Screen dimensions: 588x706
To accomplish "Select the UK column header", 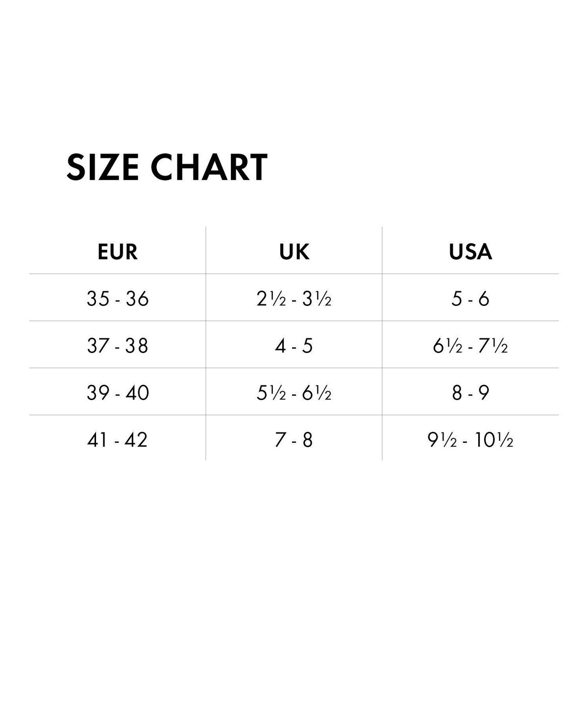I will pyautogui.click(x=294, y=252).
